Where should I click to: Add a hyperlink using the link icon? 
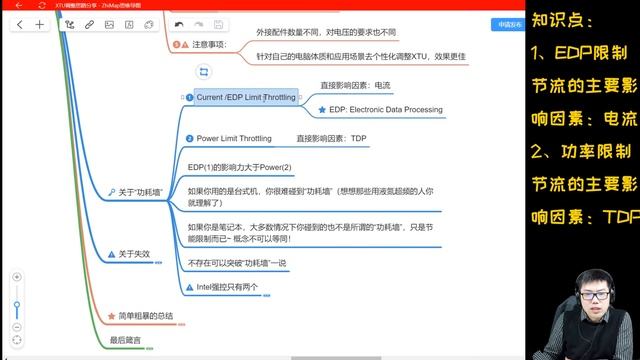click(x=89, y=24)
